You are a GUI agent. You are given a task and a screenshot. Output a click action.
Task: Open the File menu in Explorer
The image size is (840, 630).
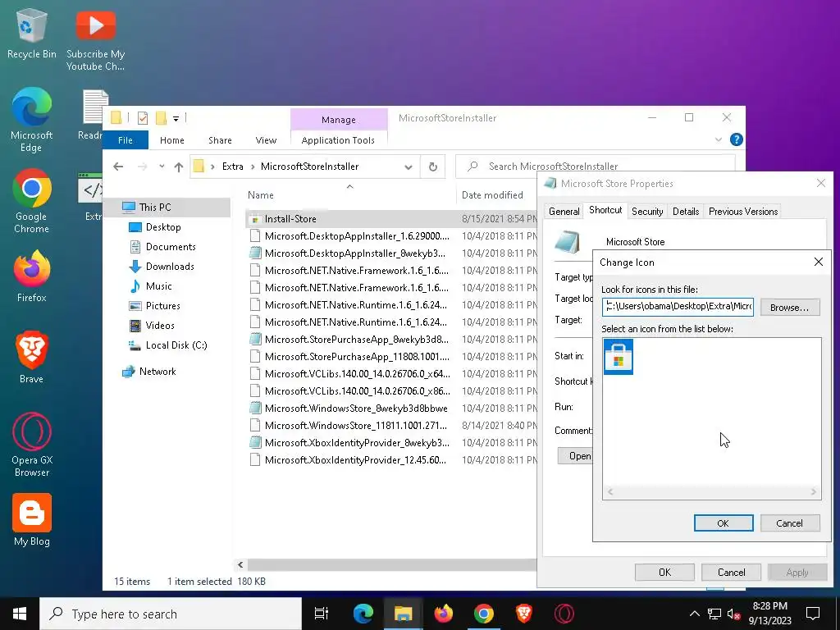[126, 139]
